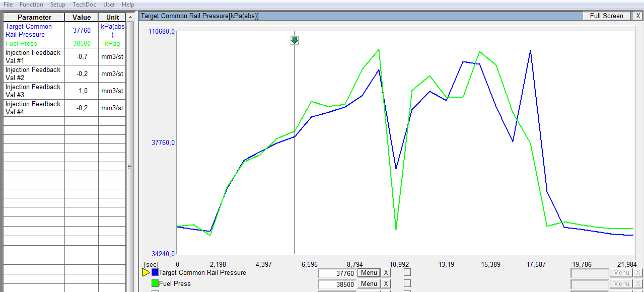Click the blue Target Common Rail Pressure color swatch
644x292 pixels.
155,273
